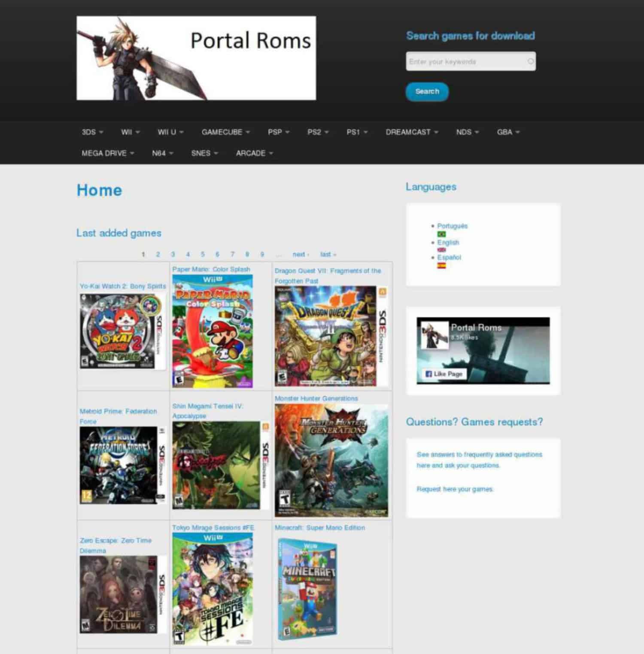Open the Minecraft: Super Mario Edition link

click(x=320, y=527)
